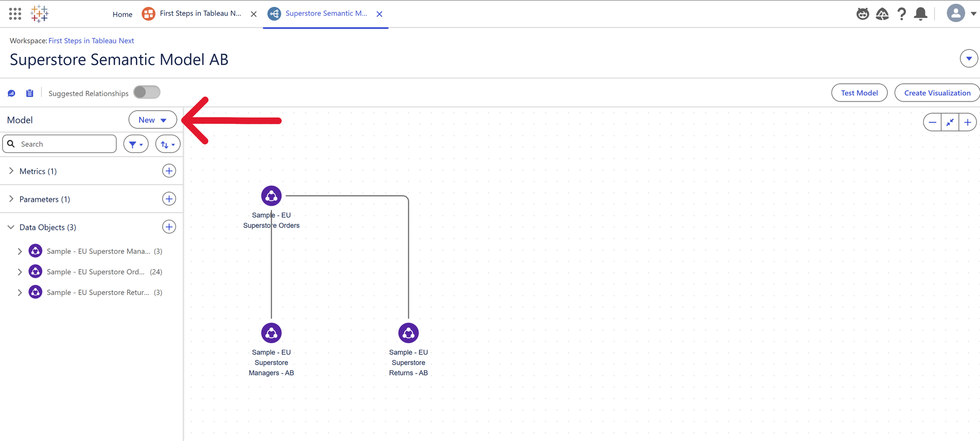Open the filter dropdown
This screenshot has width=980, height=441.
tap(136, 144)
